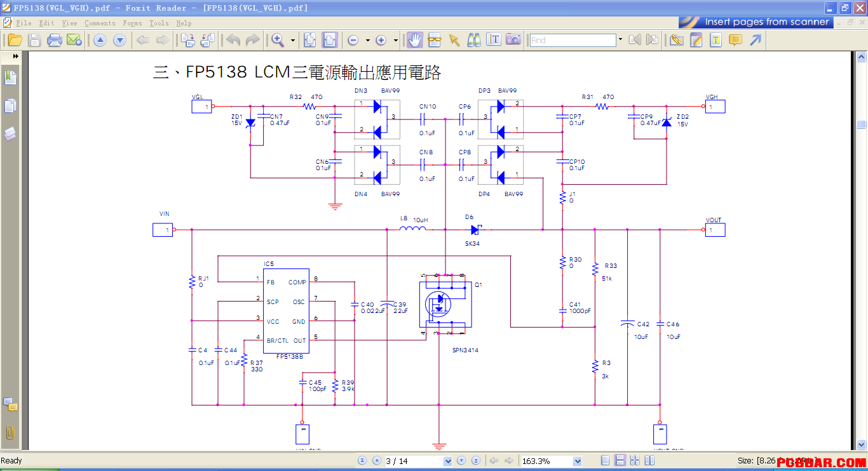Click the attach file paperclip tool

tap(677, 40)
